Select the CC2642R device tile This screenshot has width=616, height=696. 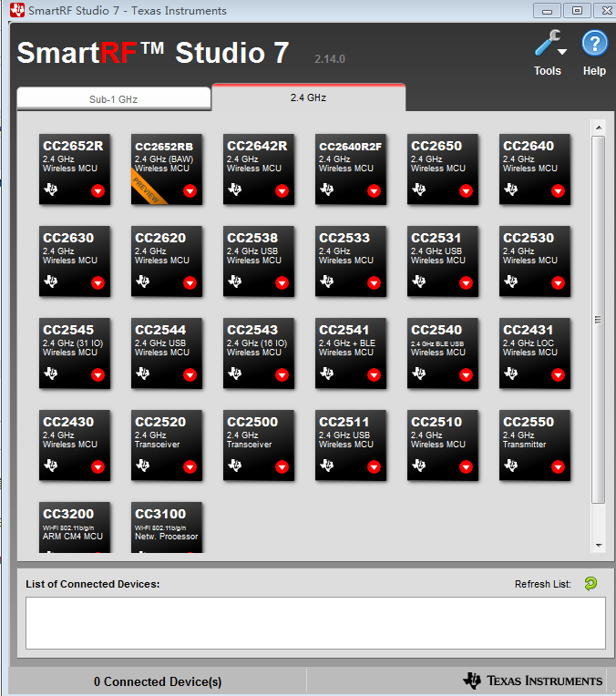coord(259,169)
